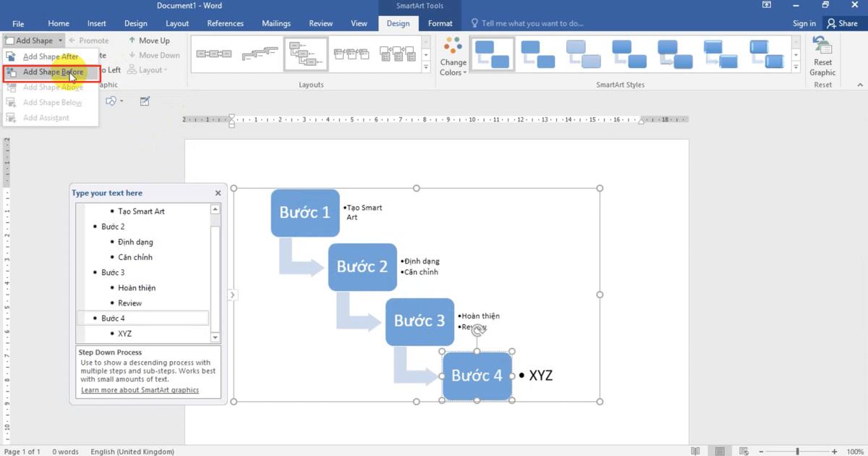Select the highlighted Step Down Process layout
This screenshot has height=456, width=868.
[x=305, y=54]
